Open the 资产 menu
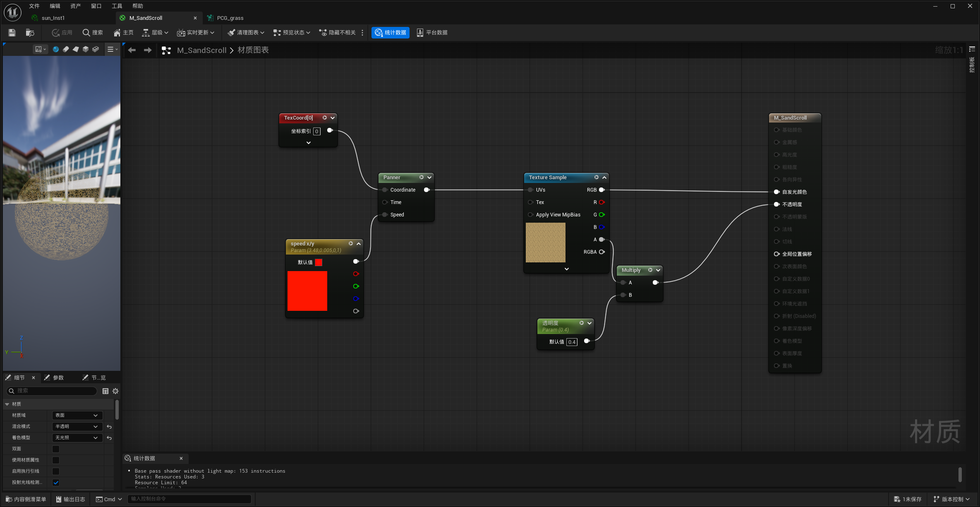980x507 pixels. pos(76,6)
